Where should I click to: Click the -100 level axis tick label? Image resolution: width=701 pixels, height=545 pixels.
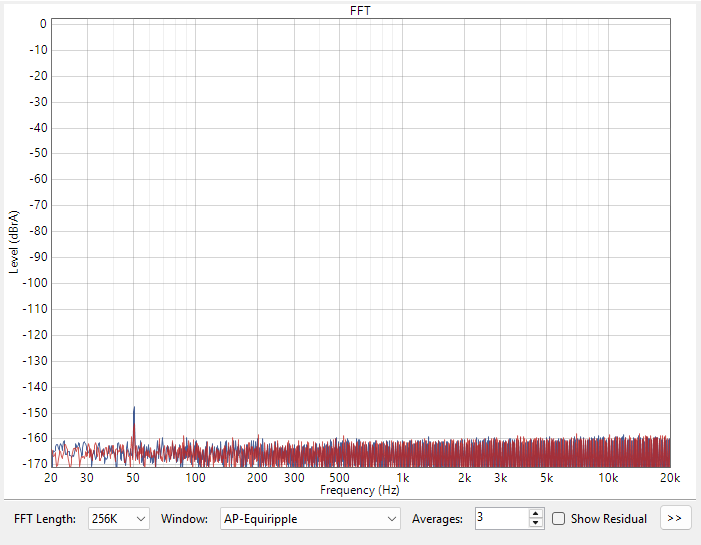tap(34, 283)
